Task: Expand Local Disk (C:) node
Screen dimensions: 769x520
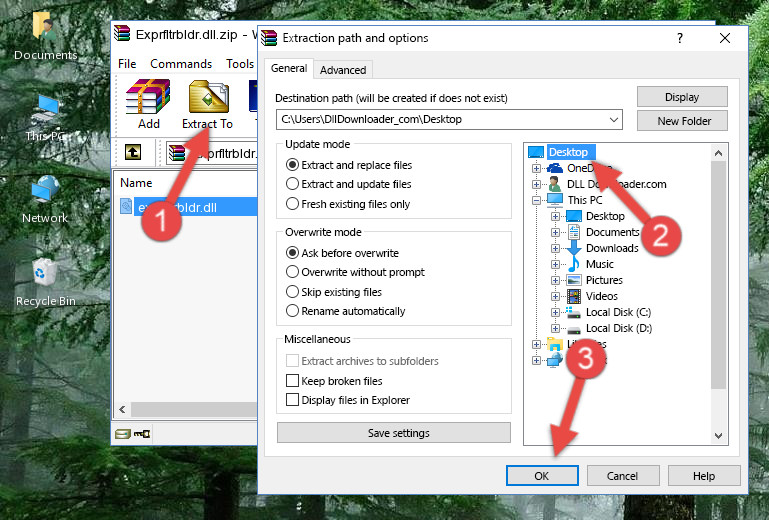Action: click(555, 312)
